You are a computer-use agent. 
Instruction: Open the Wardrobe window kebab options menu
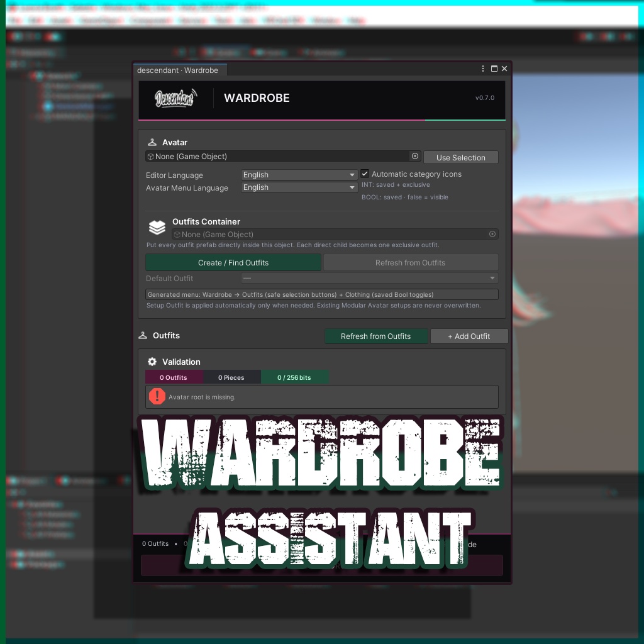click(482, 69)
